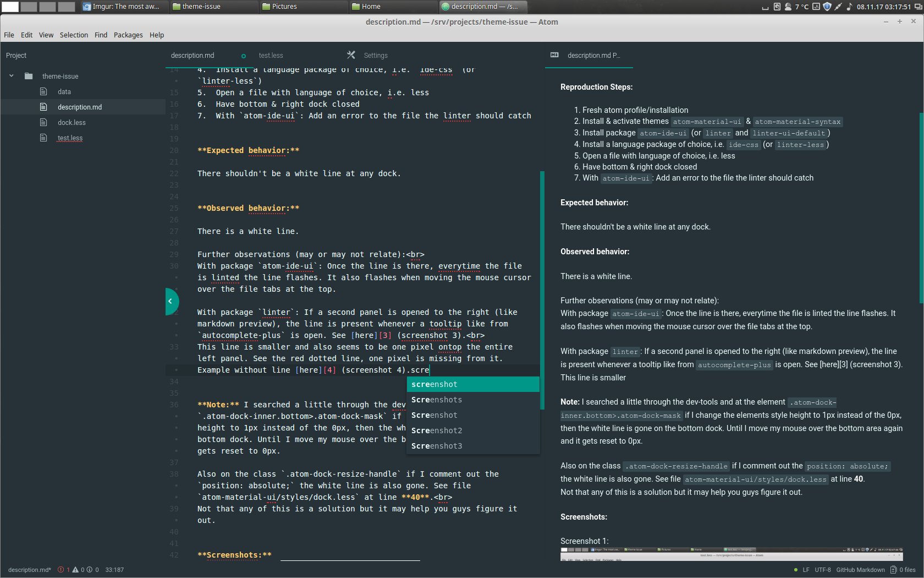Viewport: 924px width, 578px height.
Task: Click the Settings wrench icon on tab
Action: click(351, 55)
